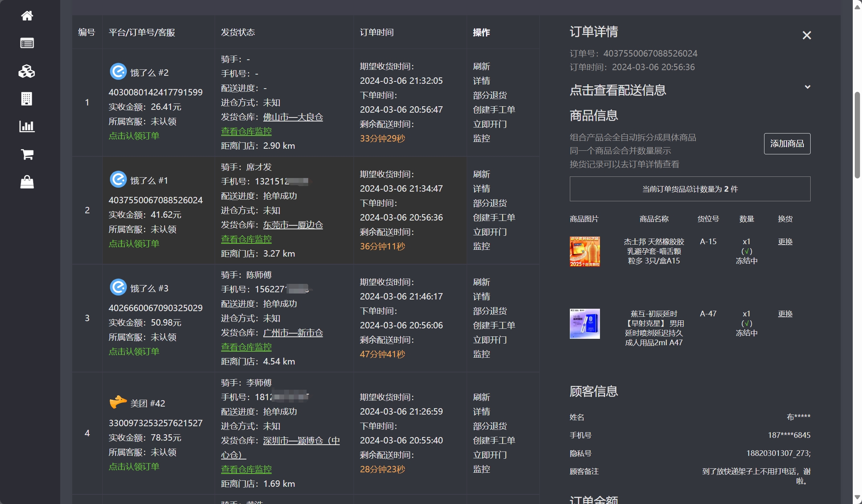
Task: Click 刷新 for row 2 order
Action: click(482, 174)
